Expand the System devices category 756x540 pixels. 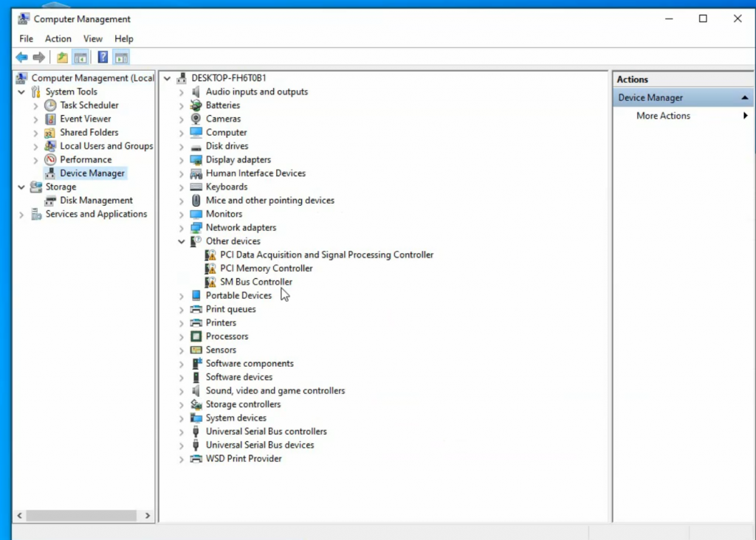pos(182,418)
